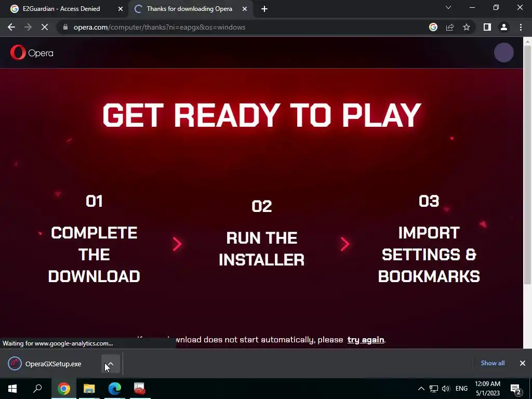Screen dimensions: 532x399
Task: Click the GET READY TO PLAY heading
Action: [x=262, y=115]
